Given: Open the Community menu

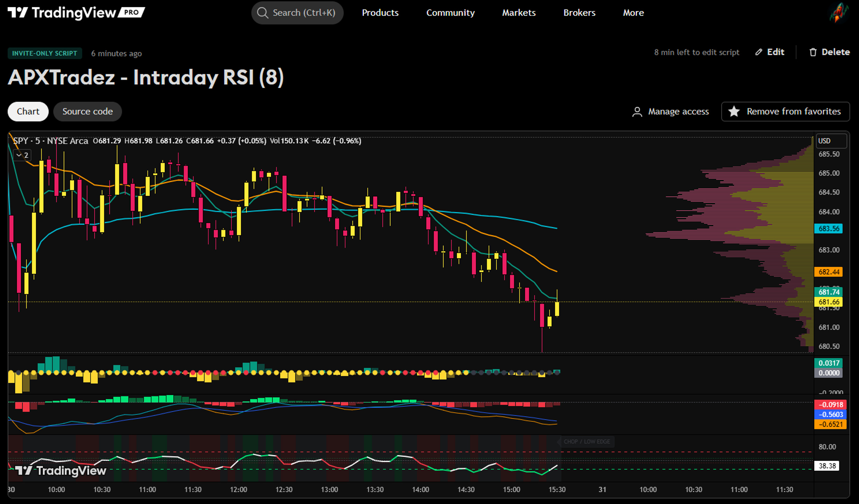Looking at the screenshot, I should [x=451, y=13].
